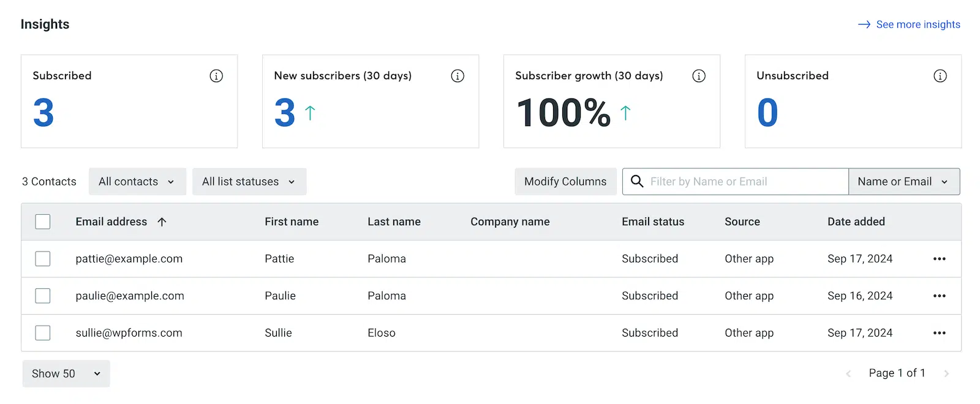Viewport: 980px width, 404px height.
Task: Click Sep 16, 2024 date cell
Action: [860, 296]
